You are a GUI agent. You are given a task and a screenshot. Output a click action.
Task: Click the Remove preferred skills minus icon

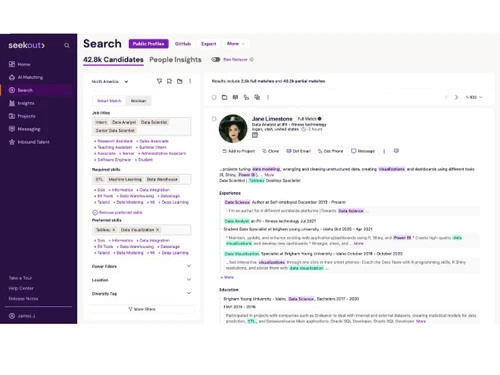[95, 212]
